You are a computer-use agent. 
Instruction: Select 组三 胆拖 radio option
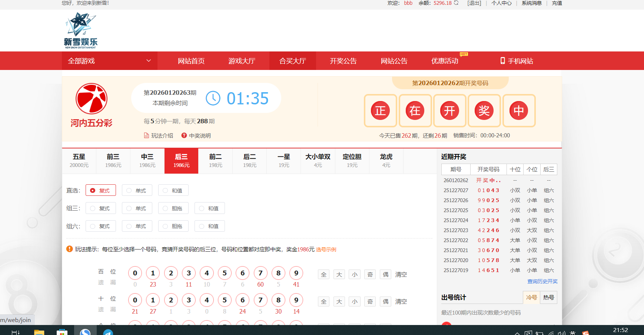(x=173, y=208)
